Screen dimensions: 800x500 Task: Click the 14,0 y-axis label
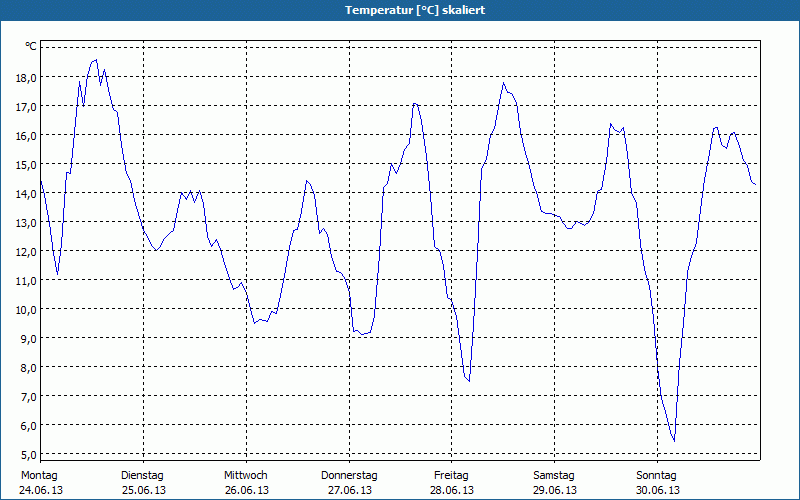coord(27,193)
